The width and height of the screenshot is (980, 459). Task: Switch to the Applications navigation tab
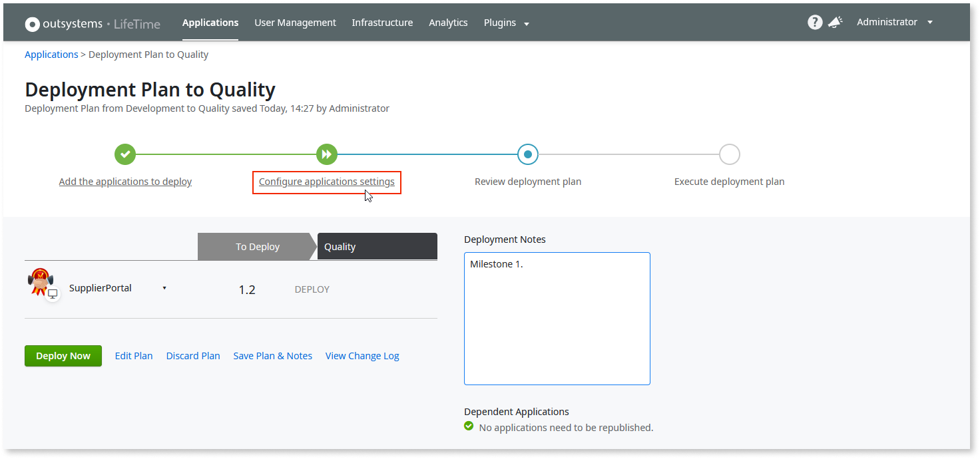coord(210,22)
